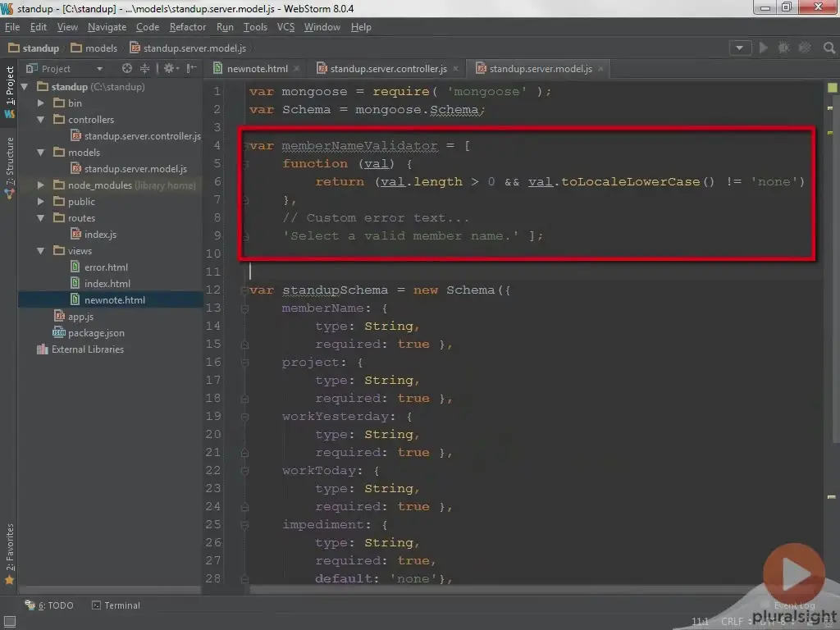Toggle the Terminal tool window
840x630 pixels.
(x=116, y=605)
